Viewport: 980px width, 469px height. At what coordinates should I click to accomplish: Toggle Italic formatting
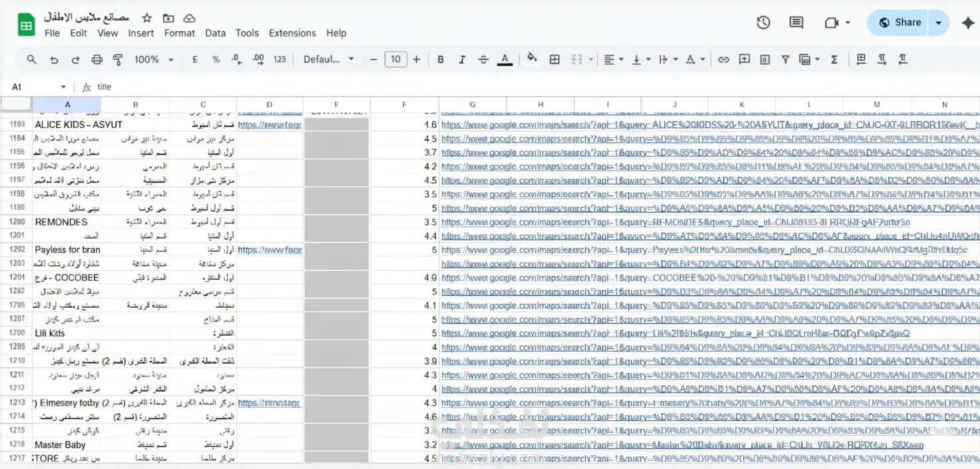[x=462, y=59]
